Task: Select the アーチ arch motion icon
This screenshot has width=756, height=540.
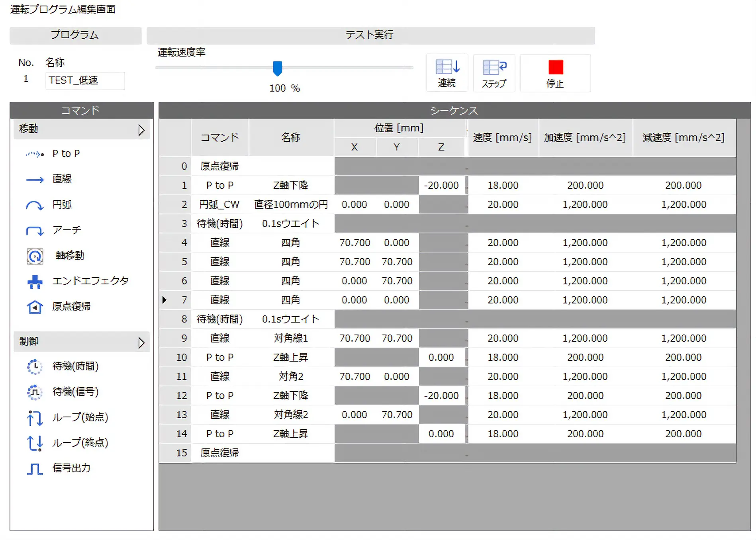Action: tap(35, 231)
